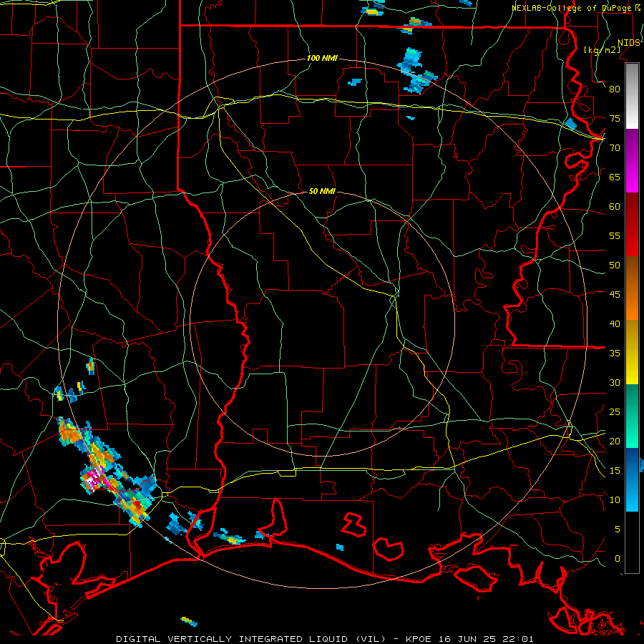The width and height of the screenshot is (644, 644).
Task: Click the 55 value on the color scale
Action: pos(615,236)
